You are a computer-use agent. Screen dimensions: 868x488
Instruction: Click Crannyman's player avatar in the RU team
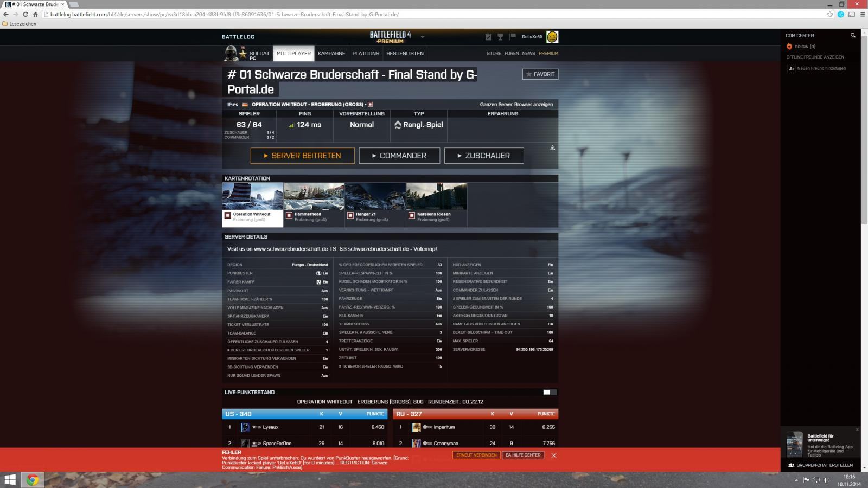coord(416,444)
